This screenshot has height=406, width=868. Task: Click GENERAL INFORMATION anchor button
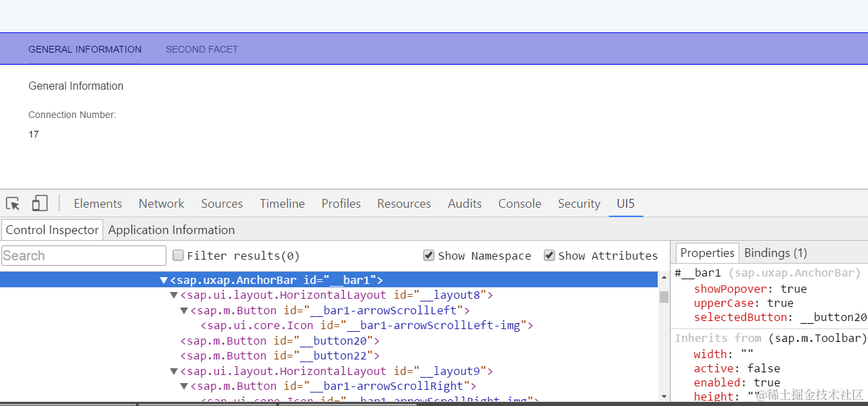[85, 49]
